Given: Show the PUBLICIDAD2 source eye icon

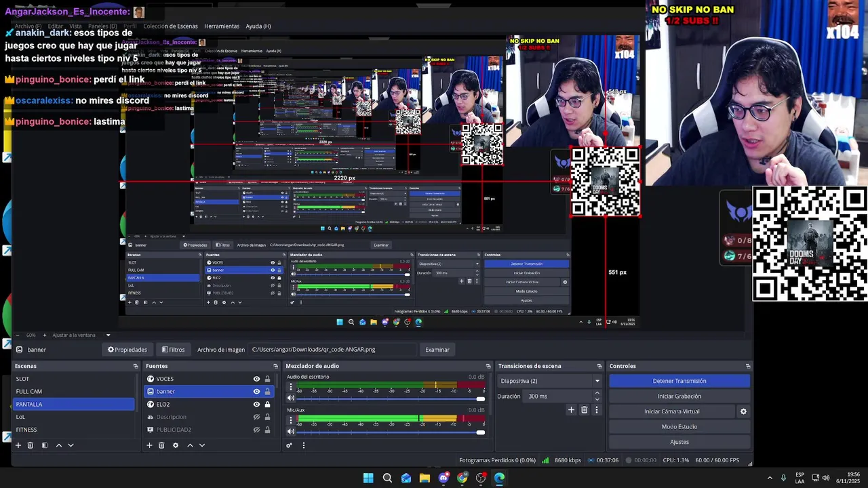Looking at the screenshot, I should [x=256, y=430].
